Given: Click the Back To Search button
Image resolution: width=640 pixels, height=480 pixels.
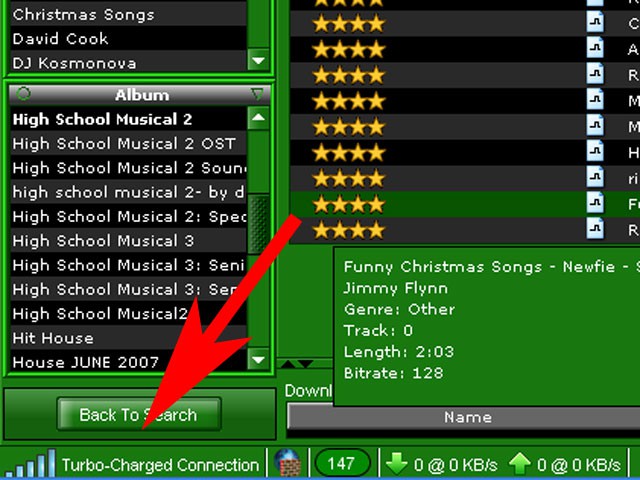Looking at the screenshot, I should (139, 415).
